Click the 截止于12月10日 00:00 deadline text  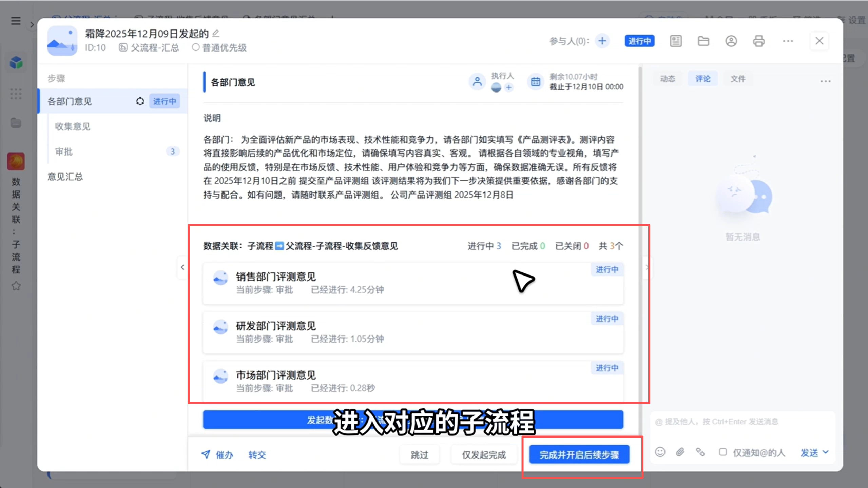click(x=586, y=87)
